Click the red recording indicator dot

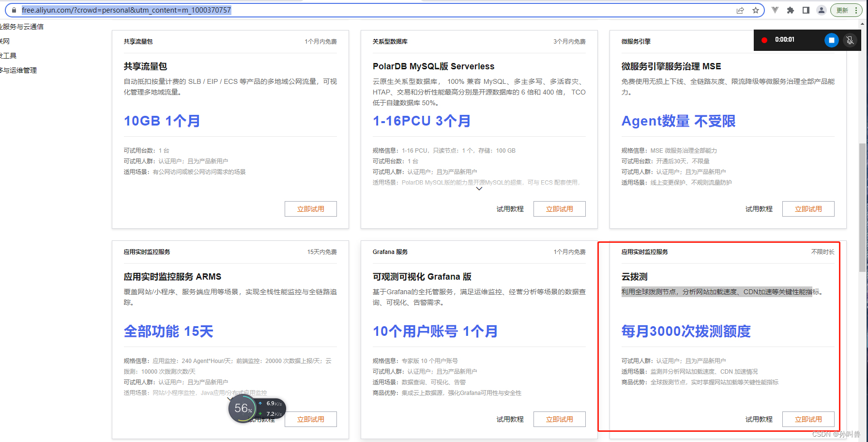click(x=764, y=40)
